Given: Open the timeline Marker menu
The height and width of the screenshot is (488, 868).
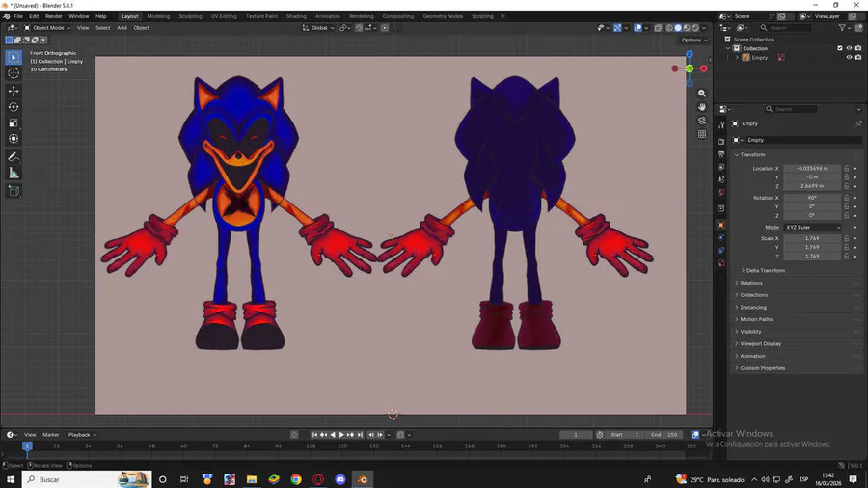Looking at the screenshot, I should click(51, 435).
